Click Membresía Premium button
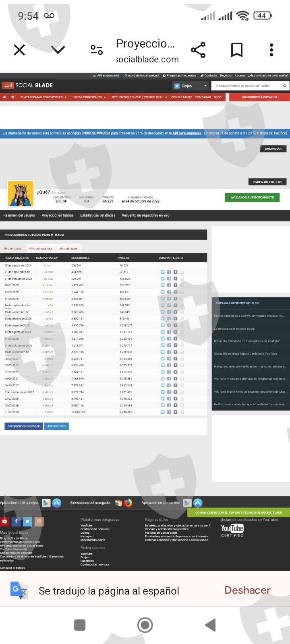 [x=259, y=97]
